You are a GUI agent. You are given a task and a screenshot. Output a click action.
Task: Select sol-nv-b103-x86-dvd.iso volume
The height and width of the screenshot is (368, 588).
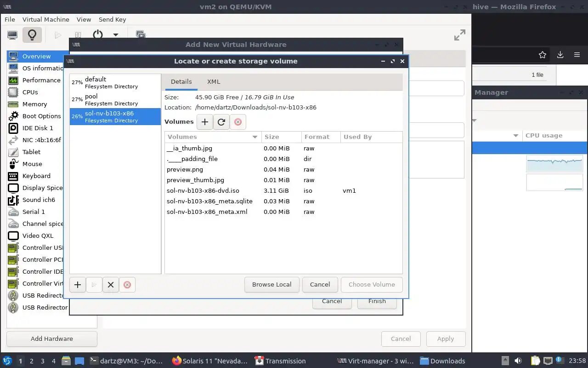283,190
